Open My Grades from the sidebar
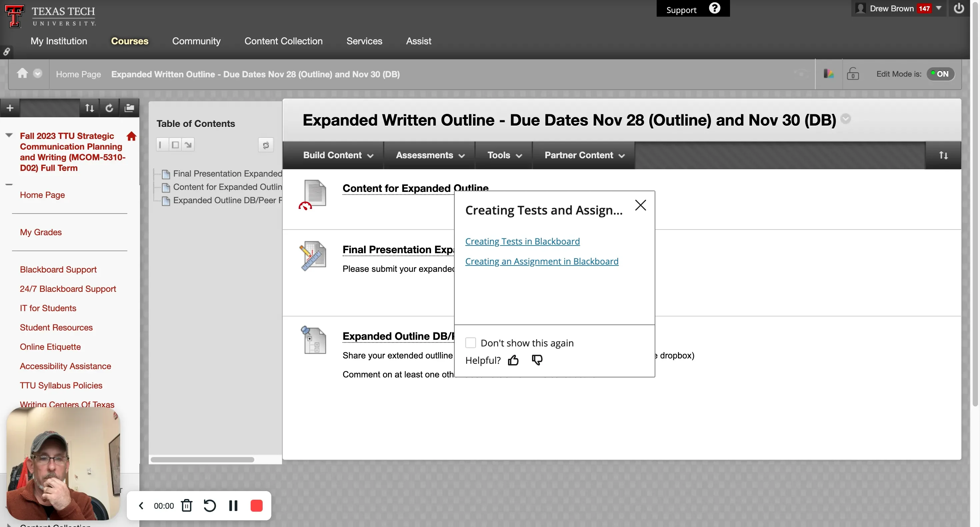Viewport: 980px width, 527px height. 41,232
